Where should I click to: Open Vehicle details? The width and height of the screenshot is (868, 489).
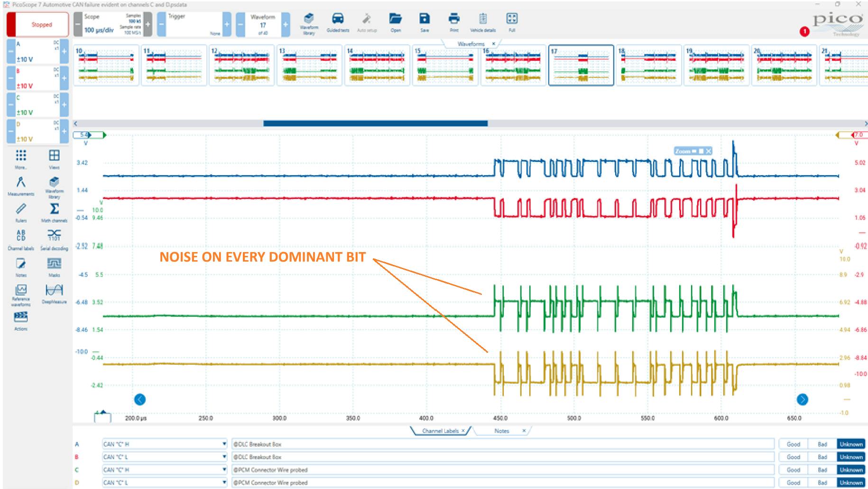point(482,22)
